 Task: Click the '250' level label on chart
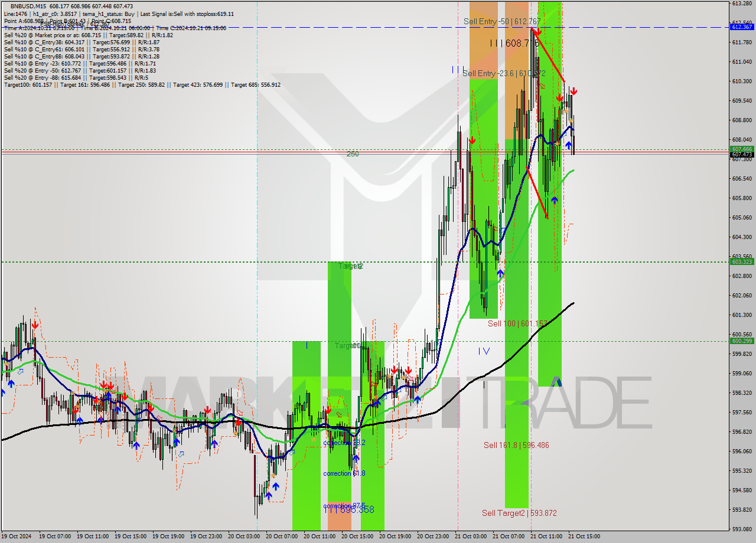pyautogui.click(x=353, y=154)
